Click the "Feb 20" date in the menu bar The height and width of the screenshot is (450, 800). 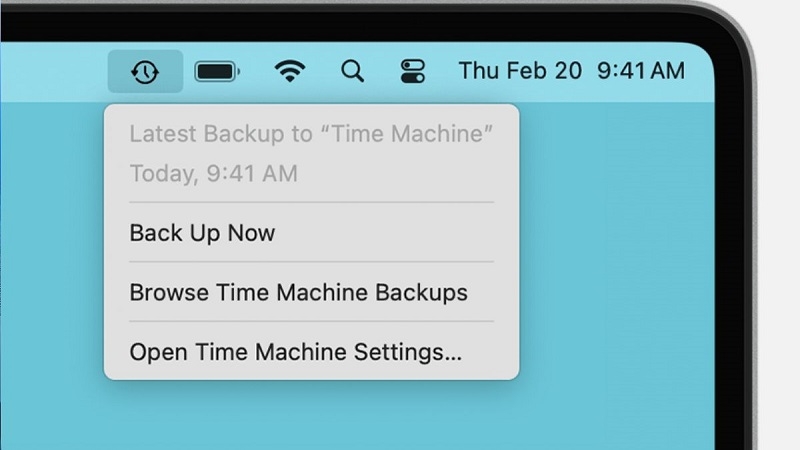pos(543,71)
